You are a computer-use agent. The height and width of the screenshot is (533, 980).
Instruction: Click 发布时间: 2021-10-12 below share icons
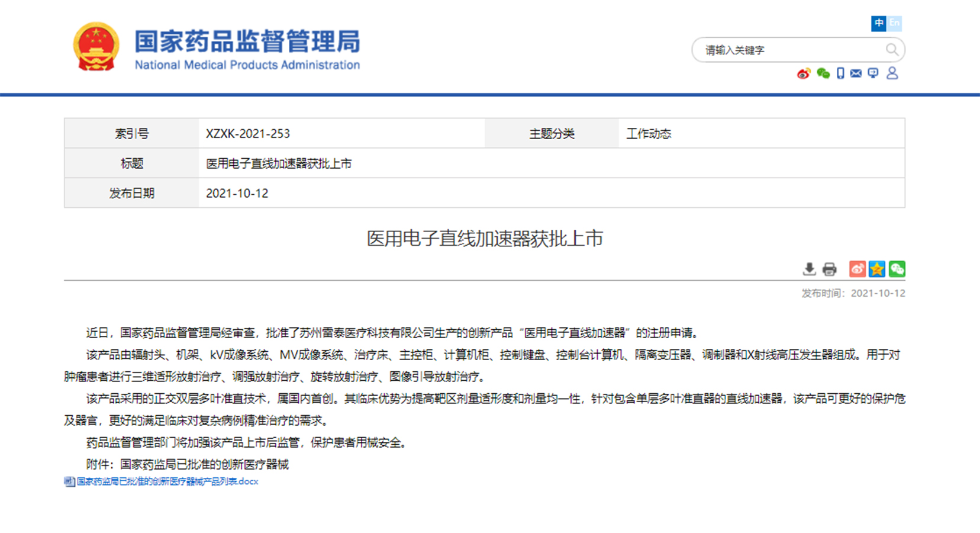point(853,293)
